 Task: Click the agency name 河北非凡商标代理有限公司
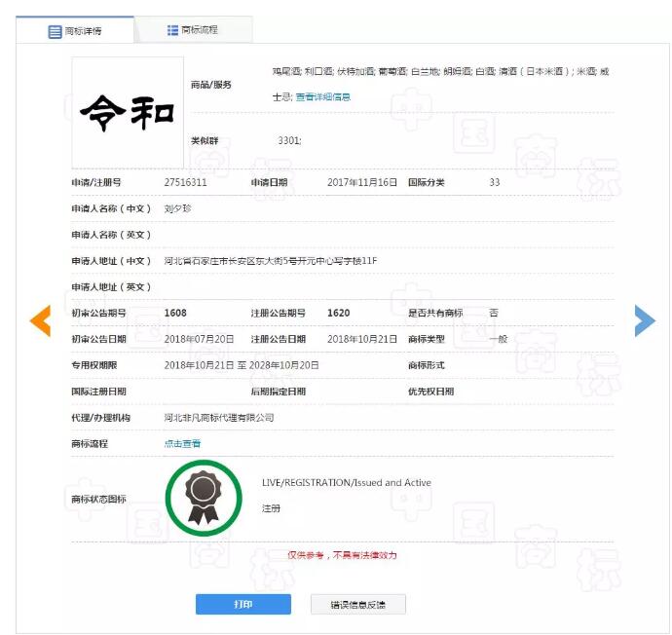tap(219, 417)
